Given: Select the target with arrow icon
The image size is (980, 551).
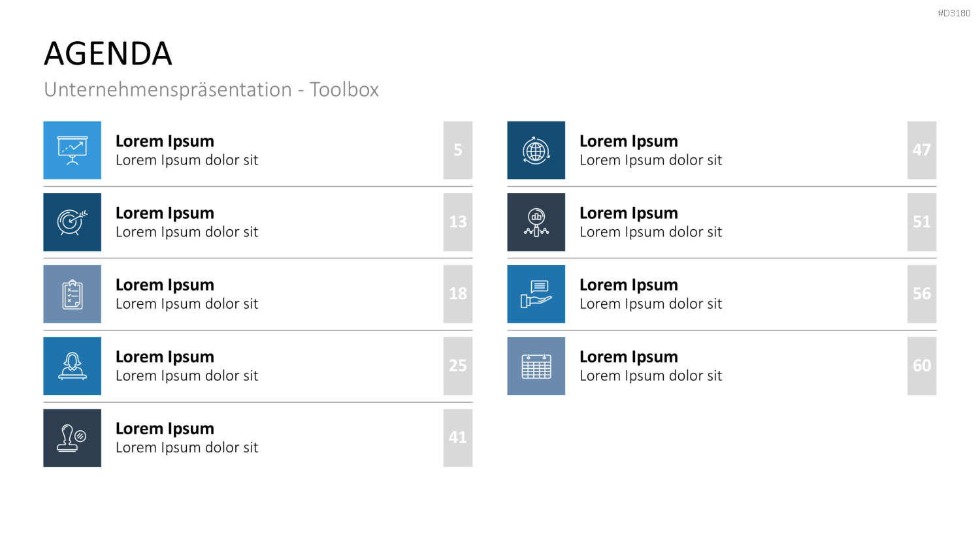Looking at the screenshot, I should 73,222.
